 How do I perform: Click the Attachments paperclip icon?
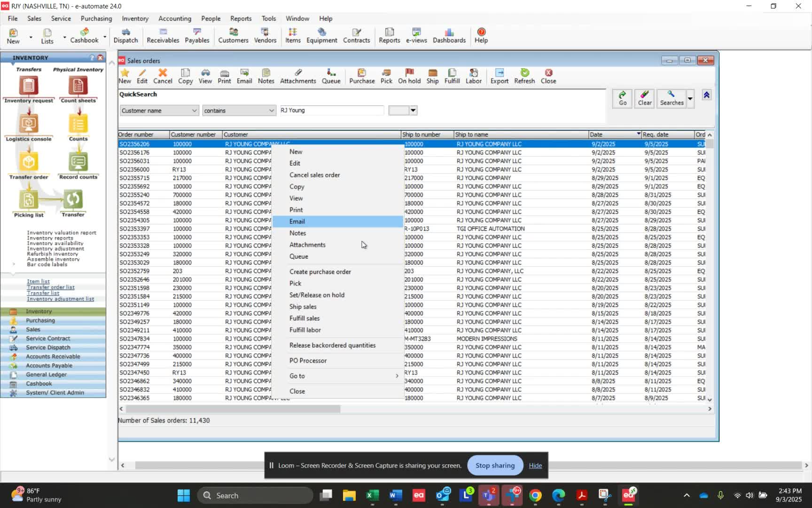298,76
